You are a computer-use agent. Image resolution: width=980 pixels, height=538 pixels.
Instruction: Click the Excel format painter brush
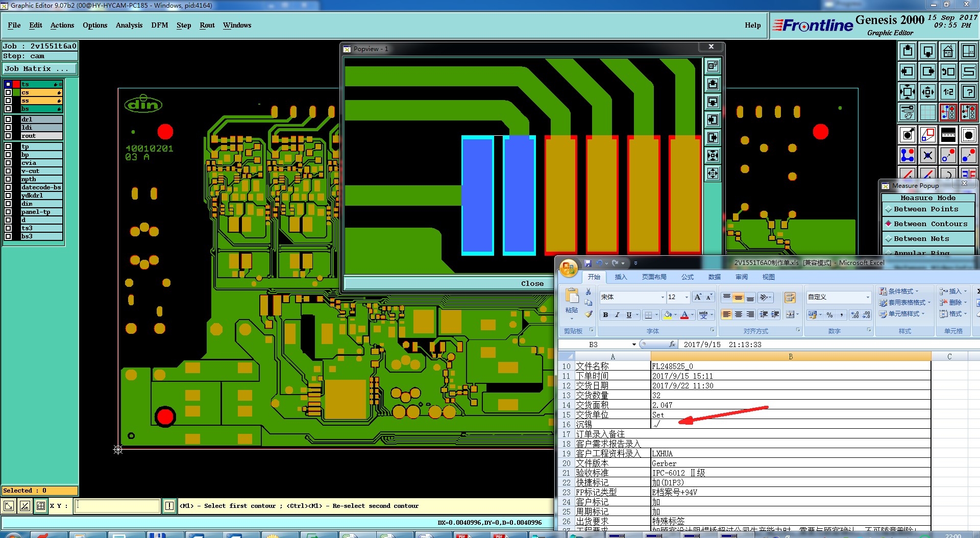(589, 314)
